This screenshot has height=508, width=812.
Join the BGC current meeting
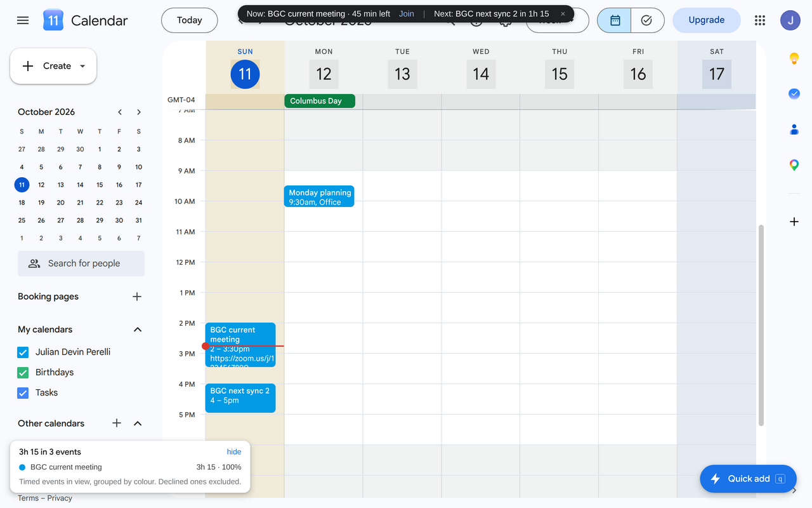(x=407, y=14)
